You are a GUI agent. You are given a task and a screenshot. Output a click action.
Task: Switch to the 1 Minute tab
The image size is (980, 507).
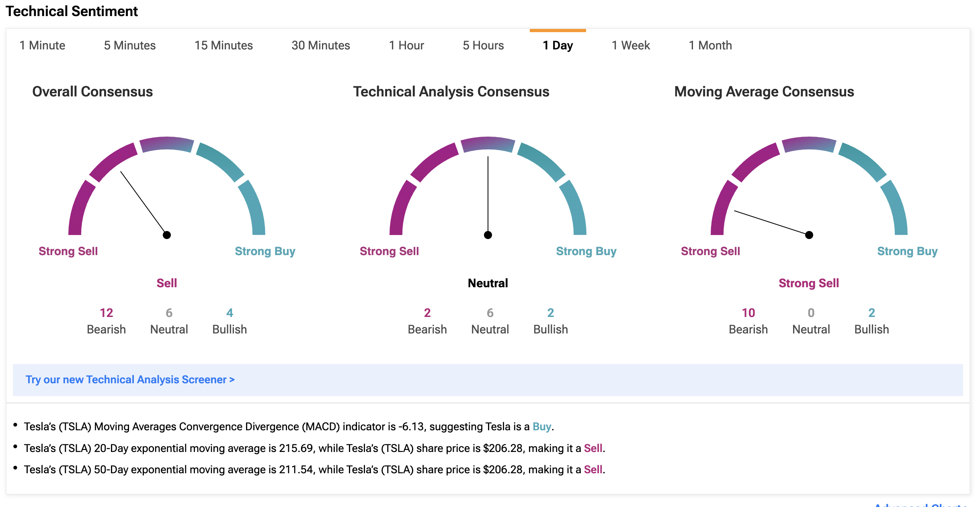[x=42, y=45]
